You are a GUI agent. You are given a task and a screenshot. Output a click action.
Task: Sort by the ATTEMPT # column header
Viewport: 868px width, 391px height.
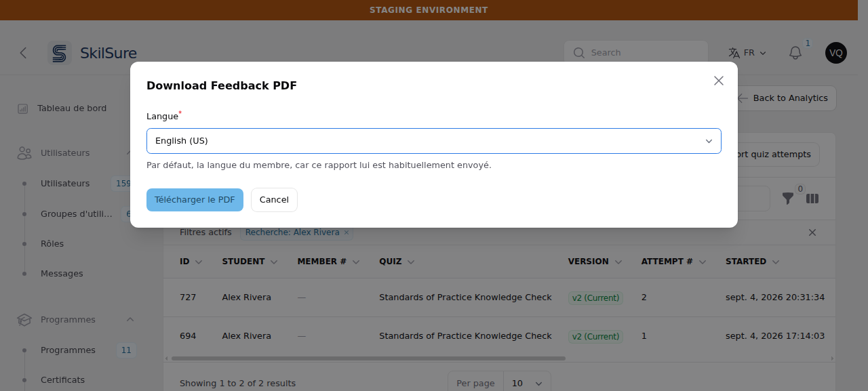tap(674, 262)
